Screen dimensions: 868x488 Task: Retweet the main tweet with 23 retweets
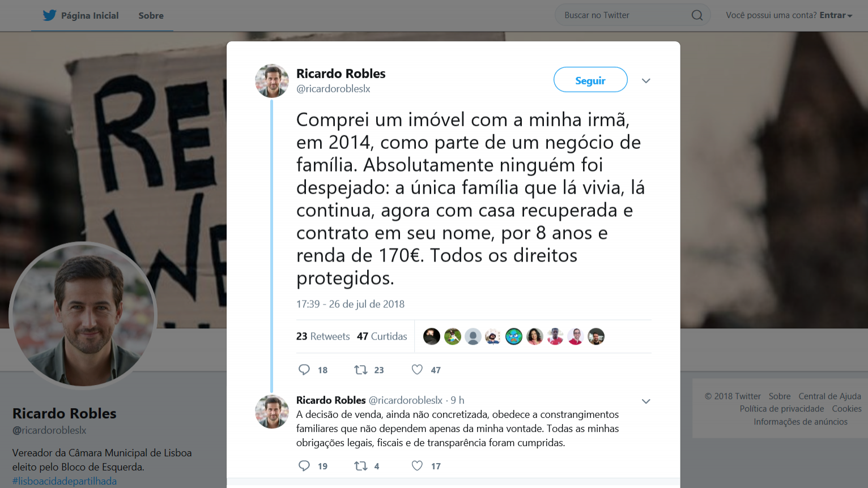pyautogui.click(x=361, y=370)
